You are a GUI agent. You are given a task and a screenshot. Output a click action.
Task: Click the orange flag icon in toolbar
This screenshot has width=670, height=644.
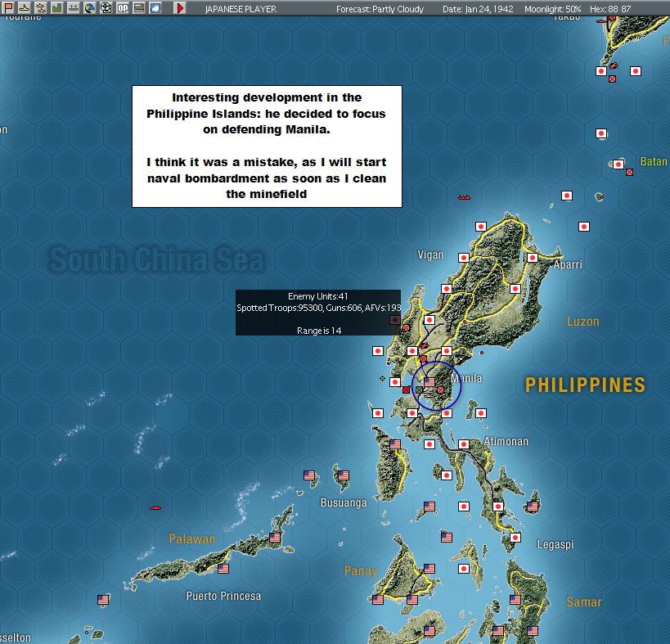tap(8, 7)
